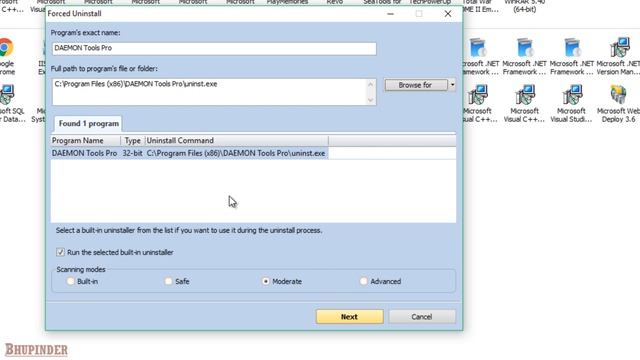Select Microsoft Visual Studi... program icon

click(x=571, y=95)
